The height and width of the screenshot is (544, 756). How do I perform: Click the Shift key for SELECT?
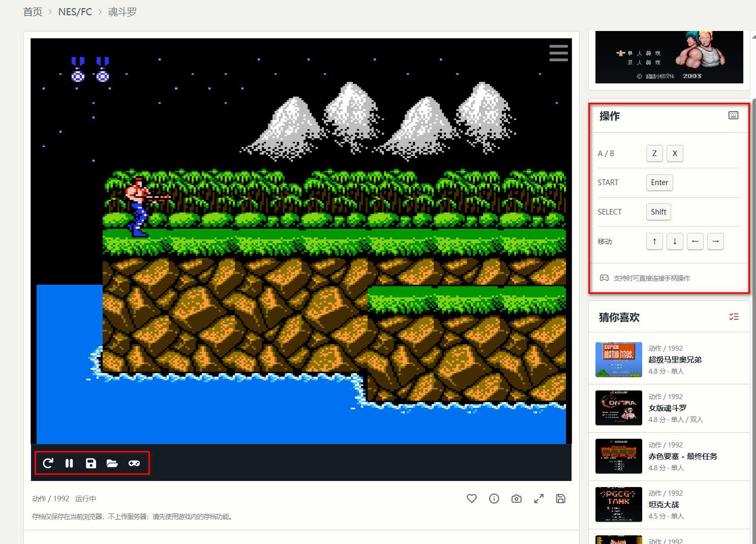click(x=658, y=212)
